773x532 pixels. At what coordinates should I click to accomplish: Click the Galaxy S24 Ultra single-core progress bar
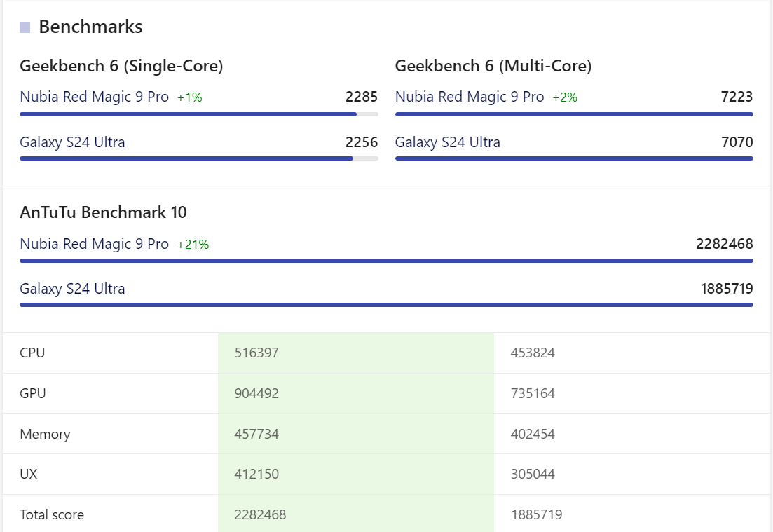tap(199, 159)
